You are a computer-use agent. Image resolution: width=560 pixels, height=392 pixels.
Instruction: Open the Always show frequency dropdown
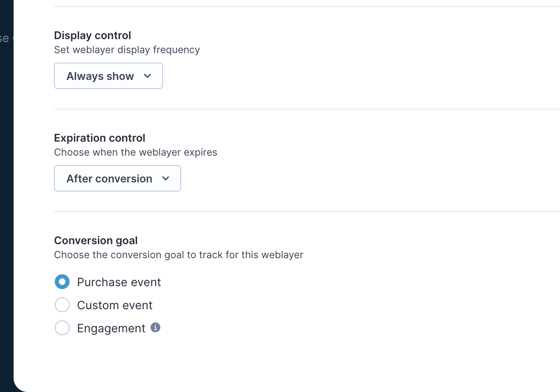(x=108, y=76)
